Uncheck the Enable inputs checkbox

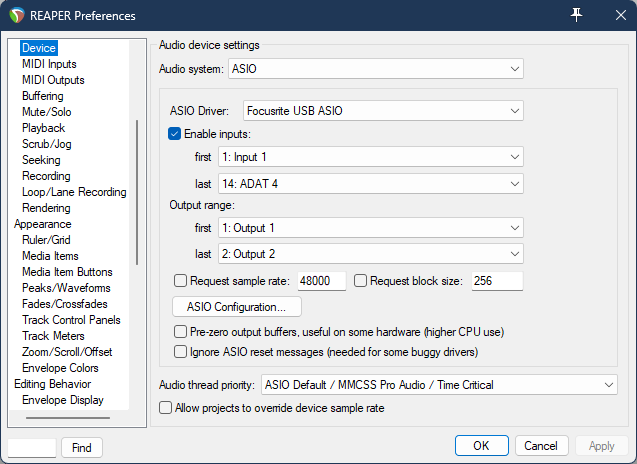175,134
